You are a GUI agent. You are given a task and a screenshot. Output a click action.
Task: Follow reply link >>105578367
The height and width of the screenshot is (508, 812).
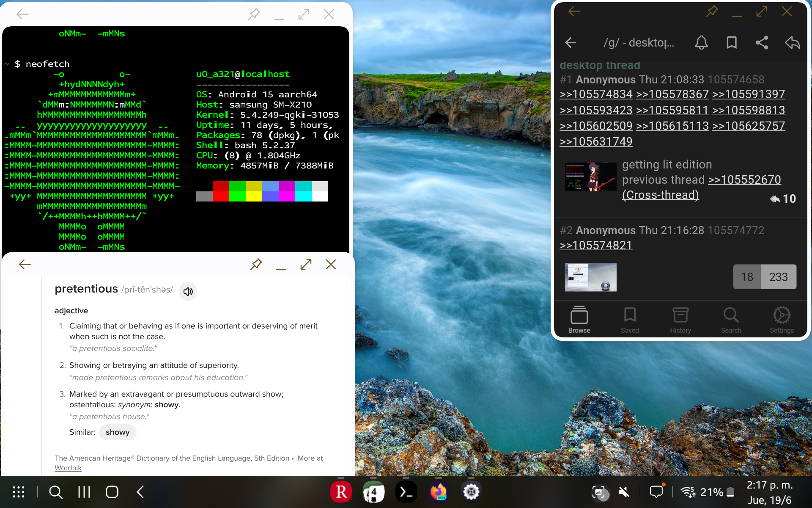click(672, 94)
